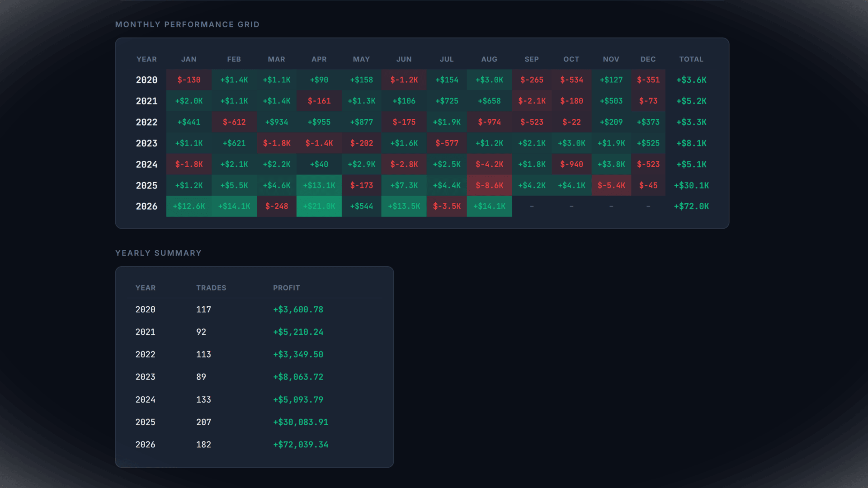Image resolution: width=868 pixels, height=488 pixels.
Task: Click May 2025 cell showing $-173
Action: [362, 185]
